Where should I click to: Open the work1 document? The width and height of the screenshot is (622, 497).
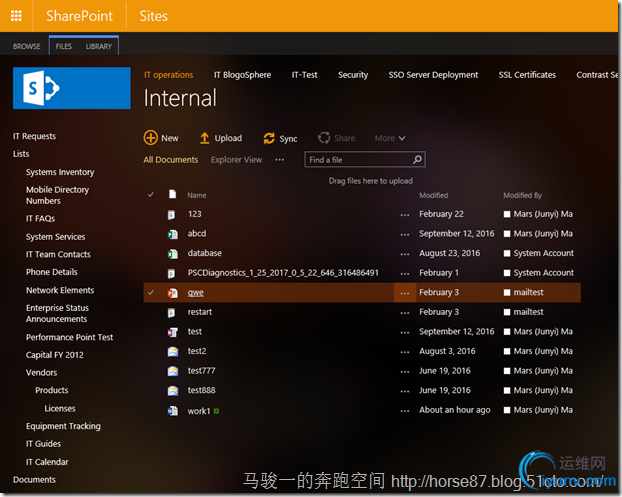click(199, 411)
